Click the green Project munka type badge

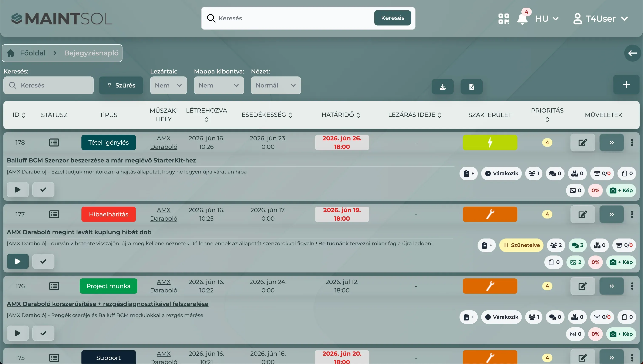[108, 286]
